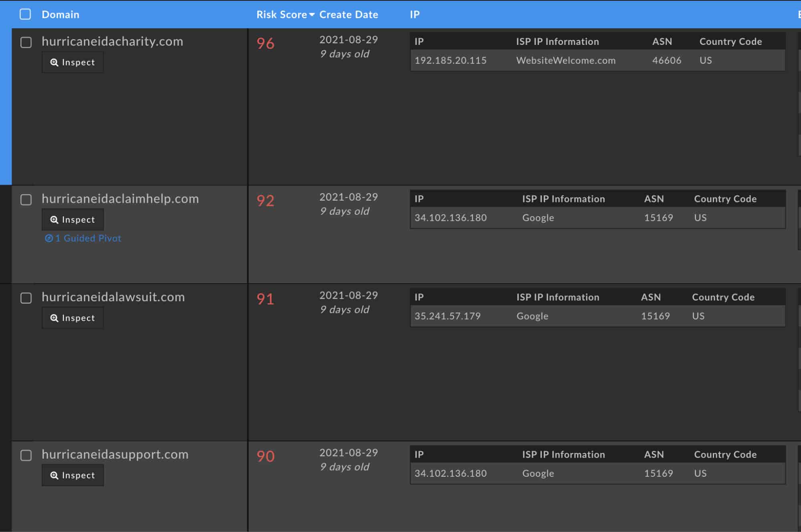Click the Create Date column header
The image size is (801, 532).
pos(349,15)
